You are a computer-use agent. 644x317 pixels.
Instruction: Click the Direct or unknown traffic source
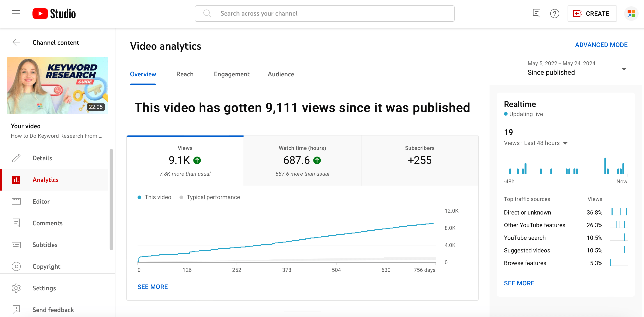[x=527, y=212]
